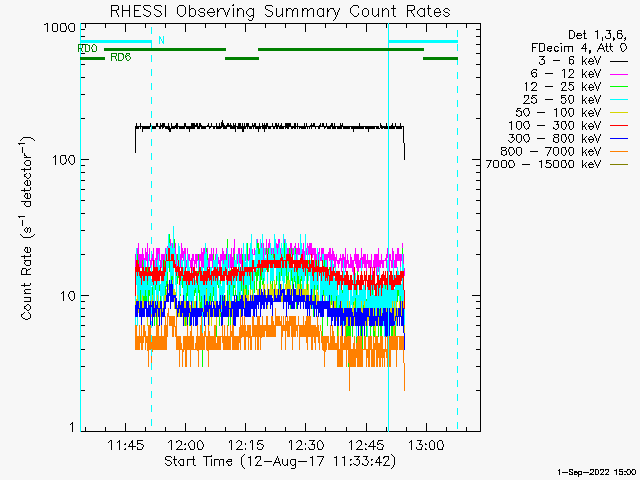Click the 50 - 100 keV legend label

pyautogui.click(x=558, y=113)
